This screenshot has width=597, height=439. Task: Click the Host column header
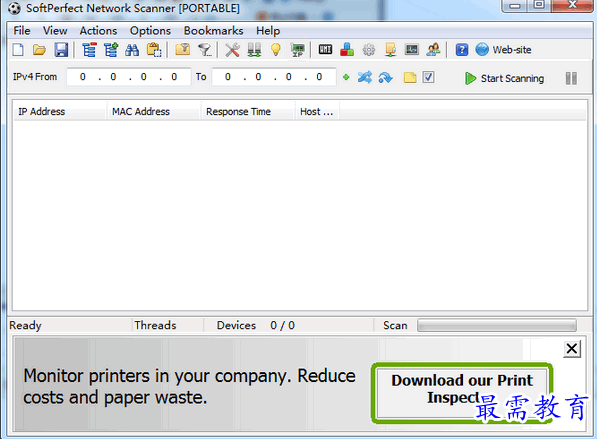pyautogui.click(x=318, y=112)
